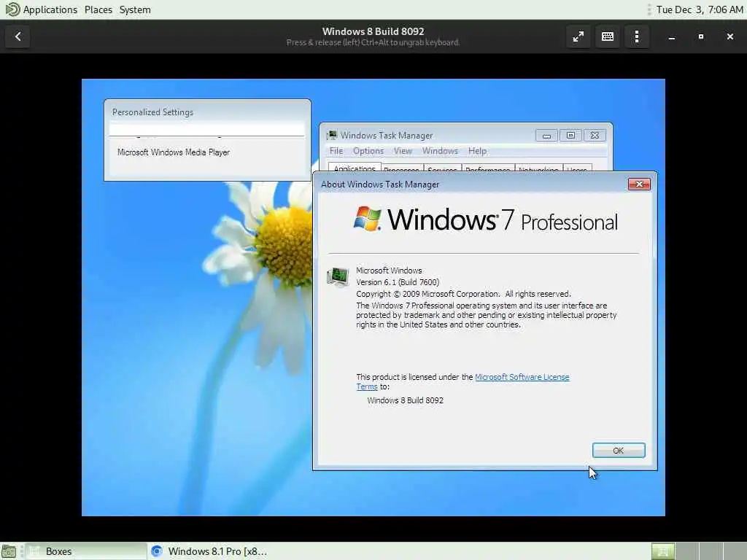This screenshot has height=560, width=747.
Task: Open the File menu in Task Manager
Action: tap(336, 151)
